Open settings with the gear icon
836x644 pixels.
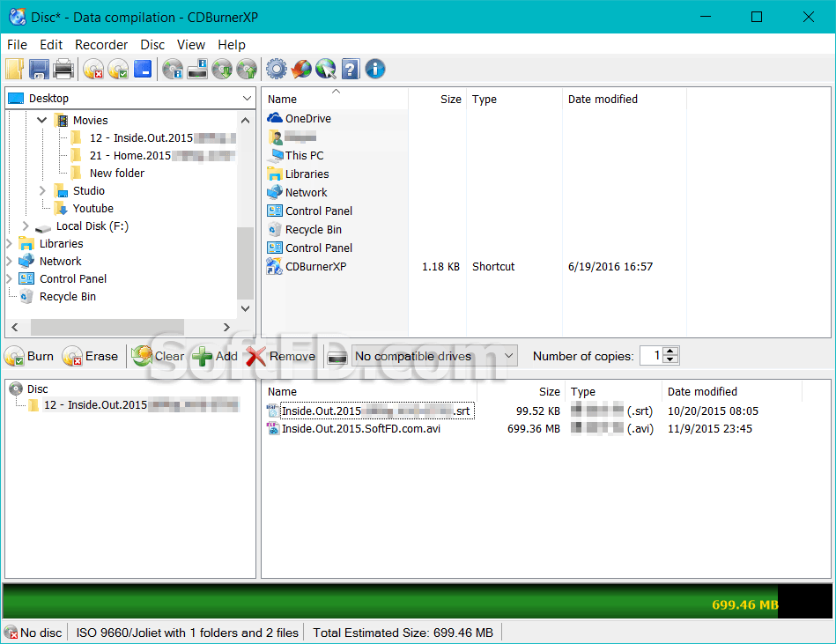coord(277,69)
